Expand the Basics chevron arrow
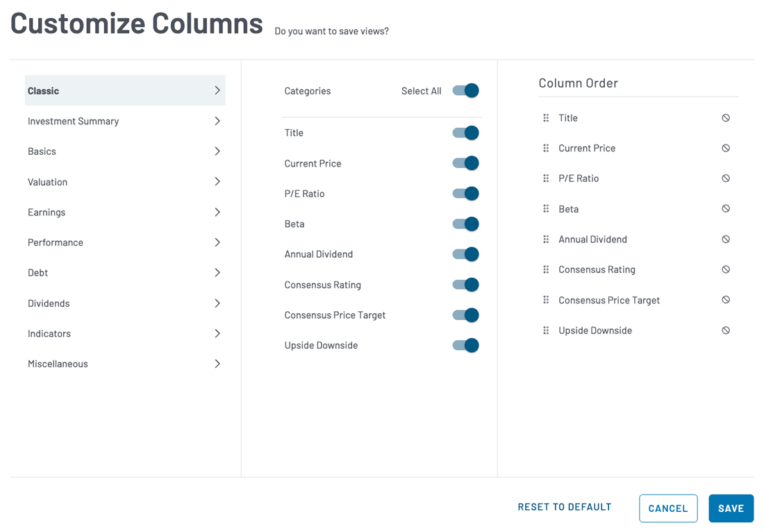 [217, 151]
